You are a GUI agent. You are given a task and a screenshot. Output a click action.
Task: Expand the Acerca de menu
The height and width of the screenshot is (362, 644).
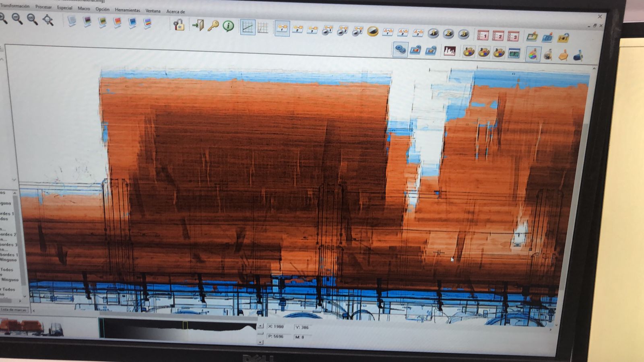[x=175, y=12]
